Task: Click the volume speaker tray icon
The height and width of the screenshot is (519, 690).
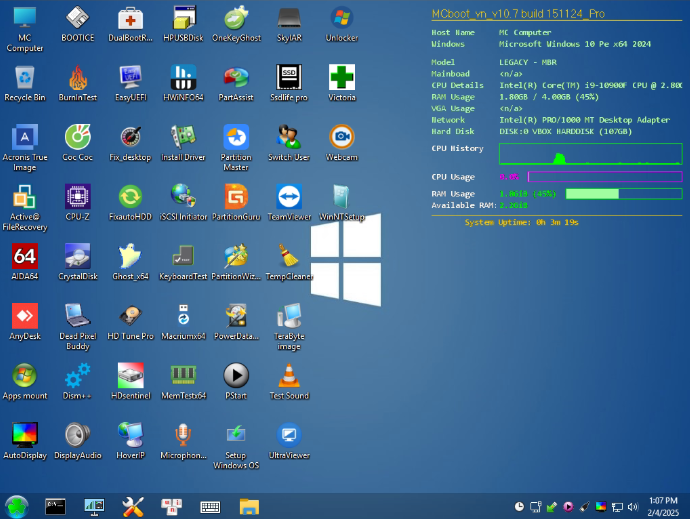Action: 633,507
